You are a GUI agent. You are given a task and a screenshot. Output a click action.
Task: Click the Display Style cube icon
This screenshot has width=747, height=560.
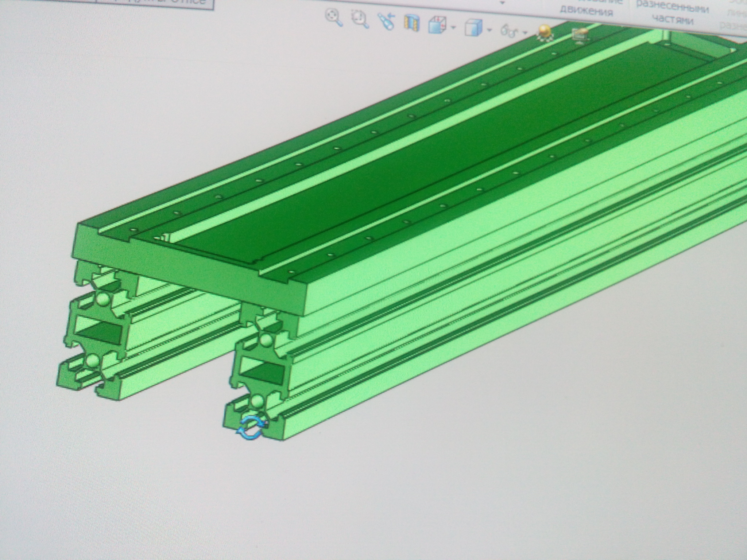(474, 28)
